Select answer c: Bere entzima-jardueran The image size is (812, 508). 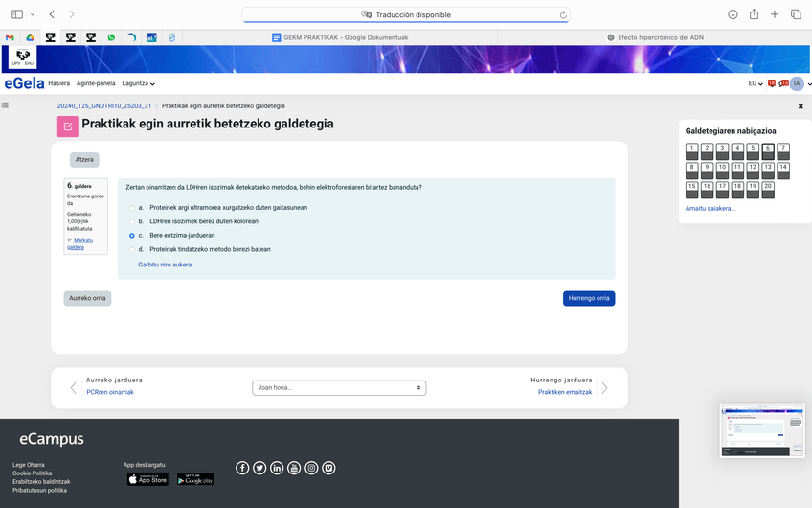pos(132,236)
